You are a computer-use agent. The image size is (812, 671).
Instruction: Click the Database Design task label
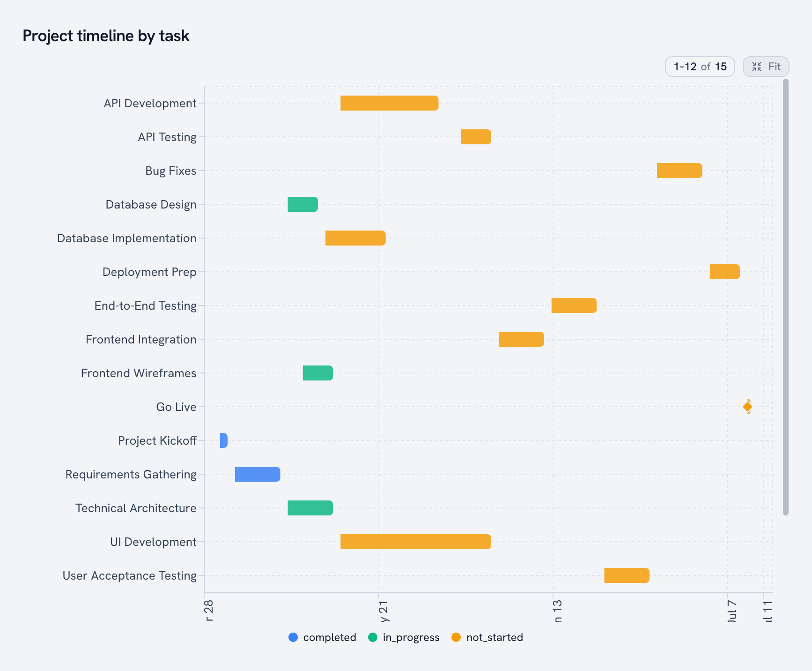tap(151, 204)
